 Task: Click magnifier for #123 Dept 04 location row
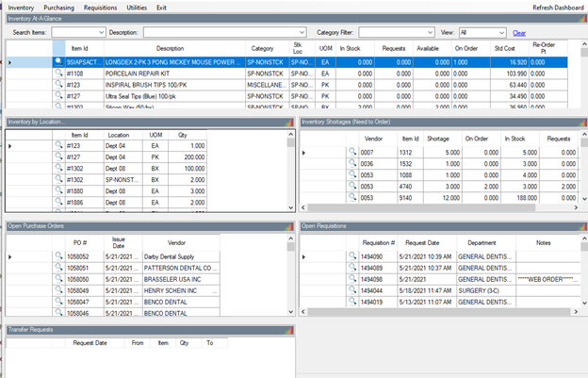click(58, 145)
